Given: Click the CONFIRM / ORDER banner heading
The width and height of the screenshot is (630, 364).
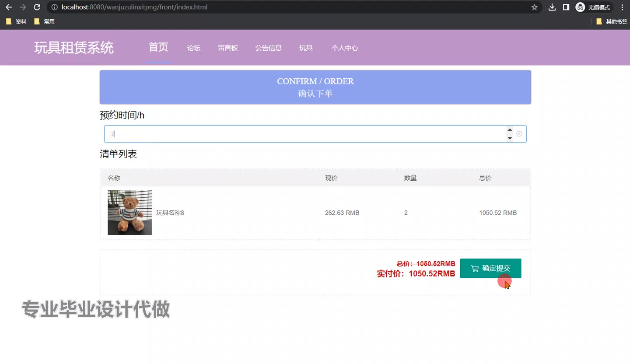Looking at the screenshot, I should pyautogui.click(x=315, y=81).
